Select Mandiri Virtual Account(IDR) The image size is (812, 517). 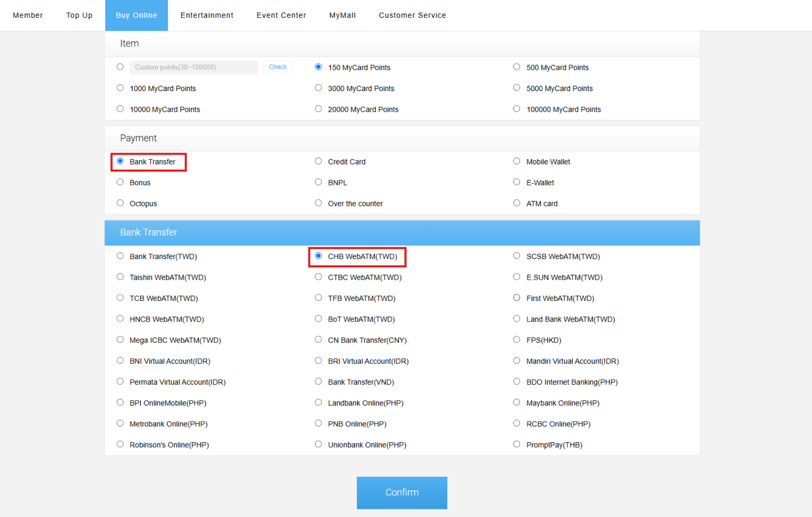point(517,361)
